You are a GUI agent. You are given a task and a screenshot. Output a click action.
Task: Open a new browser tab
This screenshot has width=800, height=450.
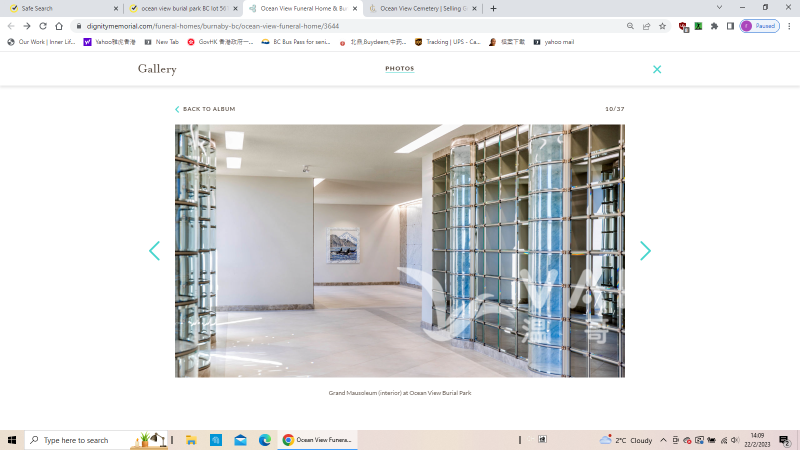(x=493, y=8)
